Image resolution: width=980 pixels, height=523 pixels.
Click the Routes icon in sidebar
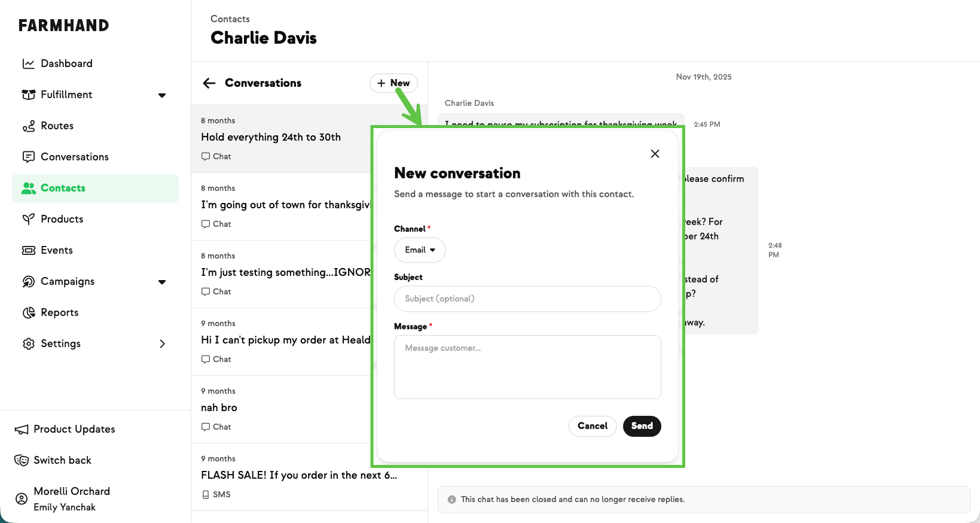coord(28,126)
